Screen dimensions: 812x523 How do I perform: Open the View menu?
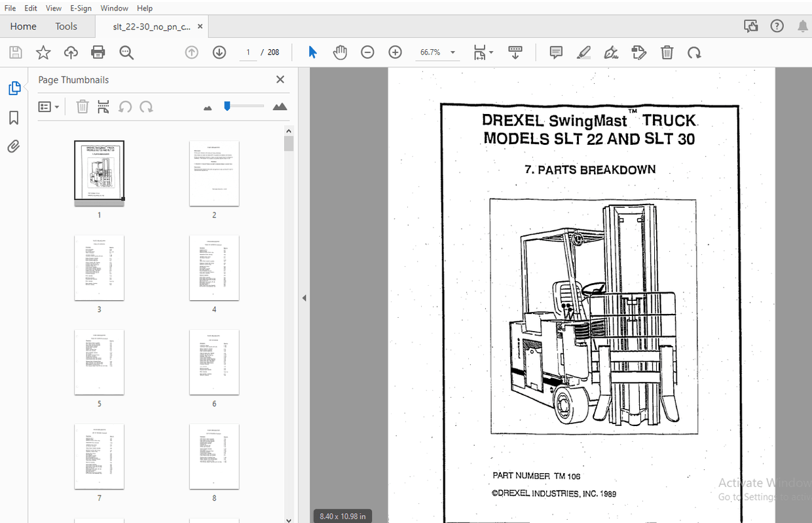coord(54,8)
